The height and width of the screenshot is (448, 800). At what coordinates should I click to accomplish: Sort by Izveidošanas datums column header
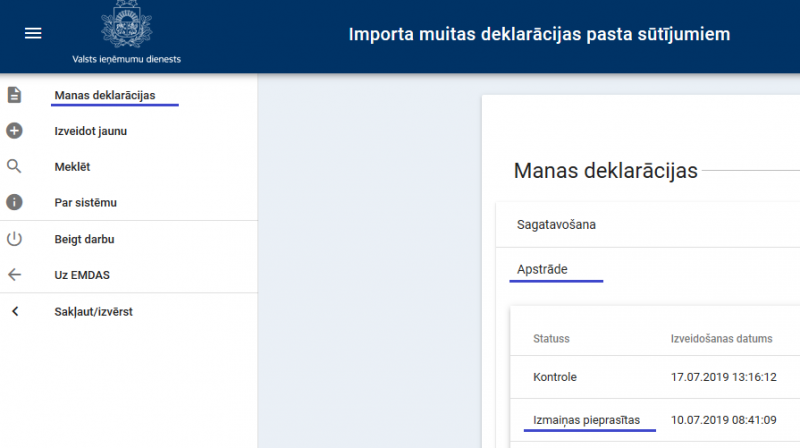[x=721, y=338]
